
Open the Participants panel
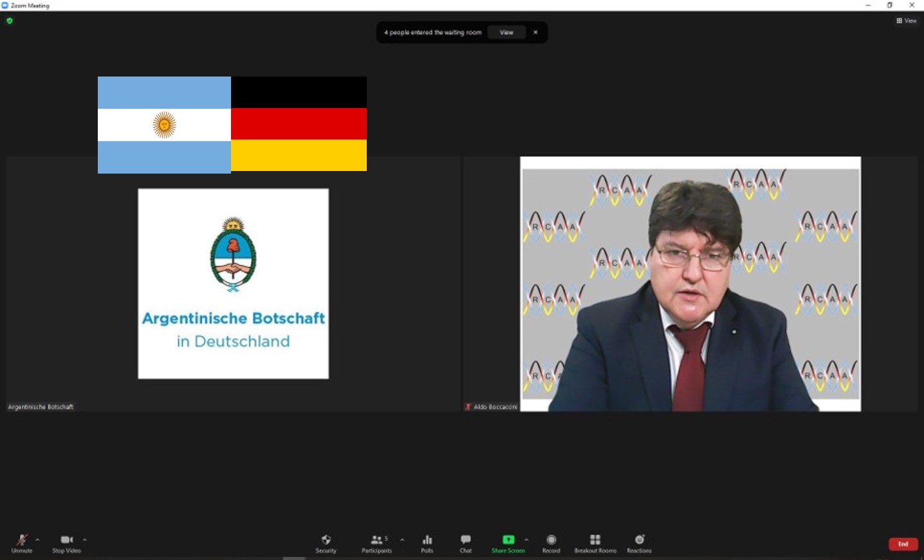[377, 543]
